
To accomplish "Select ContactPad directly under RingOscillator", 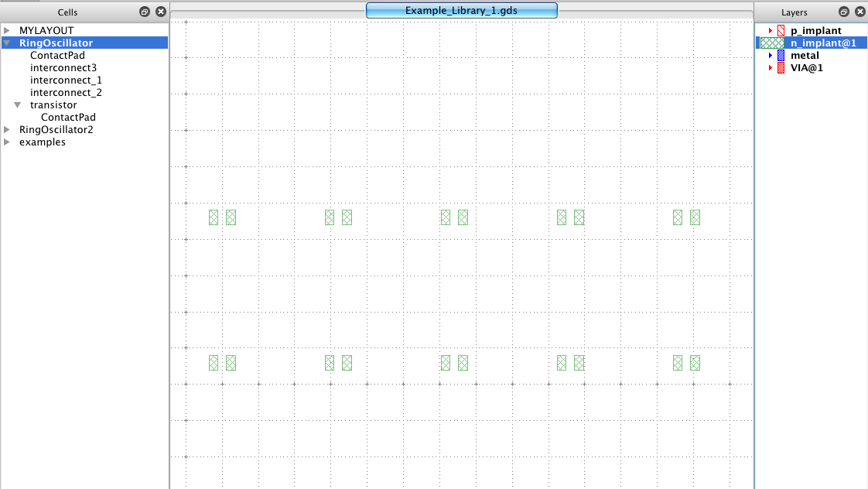I will coord(57,56).
